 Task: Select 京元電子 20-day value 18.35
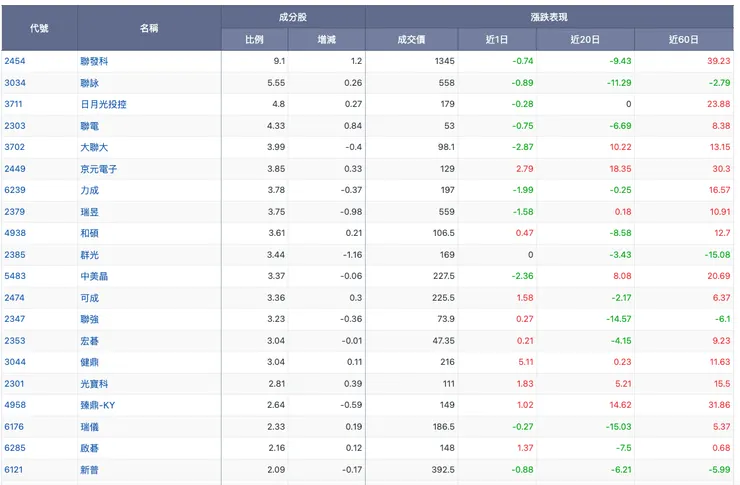[x=620, y=168]
